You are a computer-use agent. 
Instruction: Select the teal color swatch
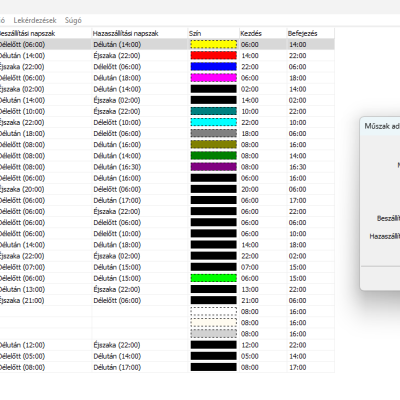tap(214, 111)
